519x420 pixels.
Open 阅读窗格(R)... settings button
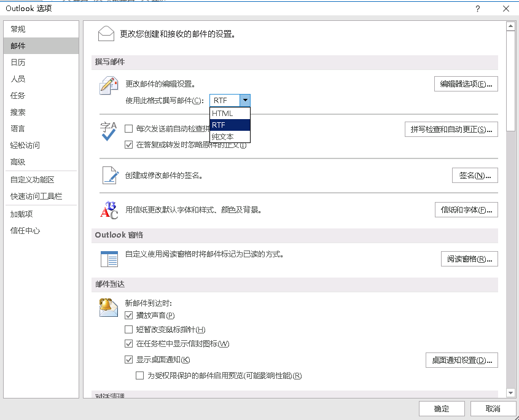tap(469, 259)
